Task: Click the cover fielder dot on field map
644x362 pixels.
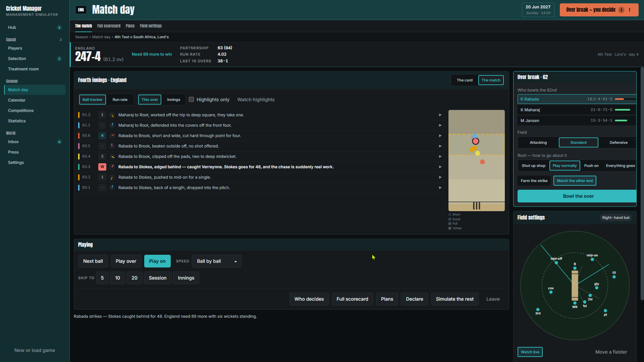Action: coord(551,292)
